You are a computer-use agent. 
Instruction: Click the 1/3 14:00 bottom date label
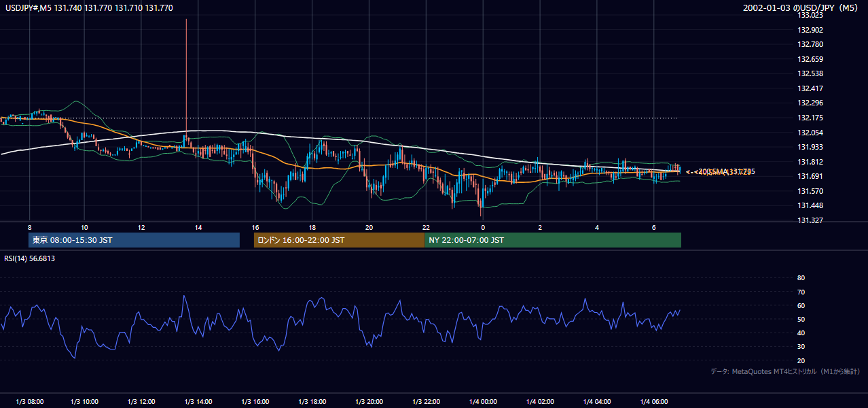click(x=198, y=402)
